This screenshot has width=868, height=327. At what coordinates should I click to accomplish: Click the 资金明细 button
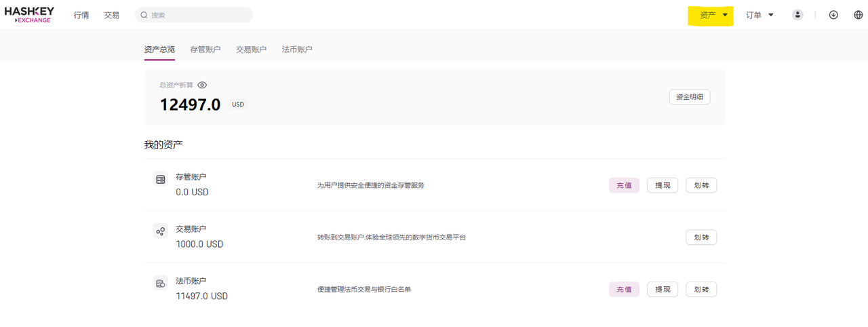click(x=690, y=97)
